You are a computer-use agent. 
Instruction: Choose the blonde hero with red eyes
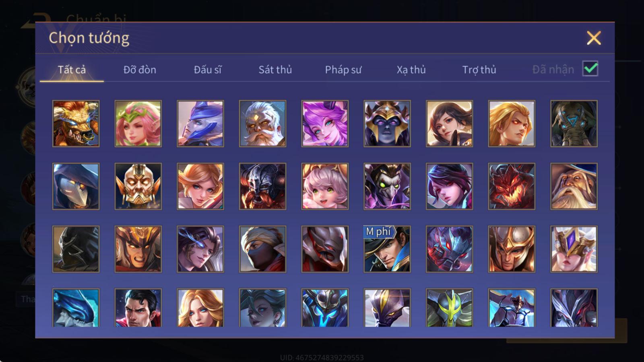pos(512,123)
